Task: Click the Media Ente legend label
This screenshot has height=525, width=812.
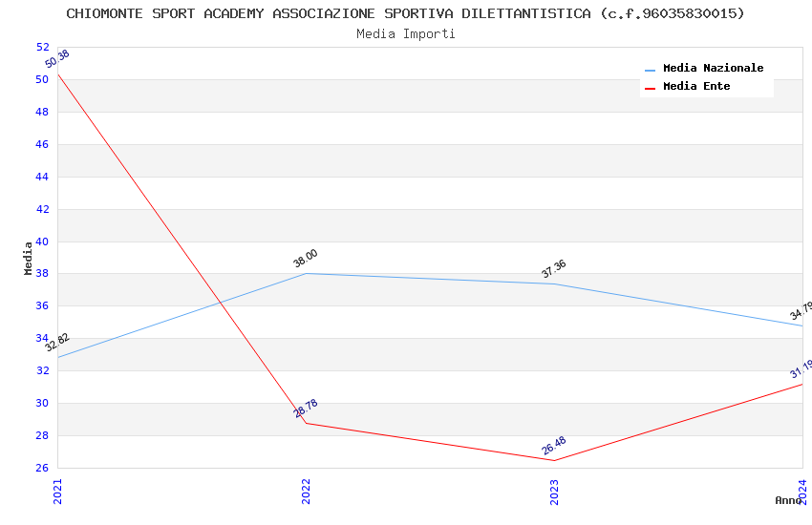Action: [696, 87]
